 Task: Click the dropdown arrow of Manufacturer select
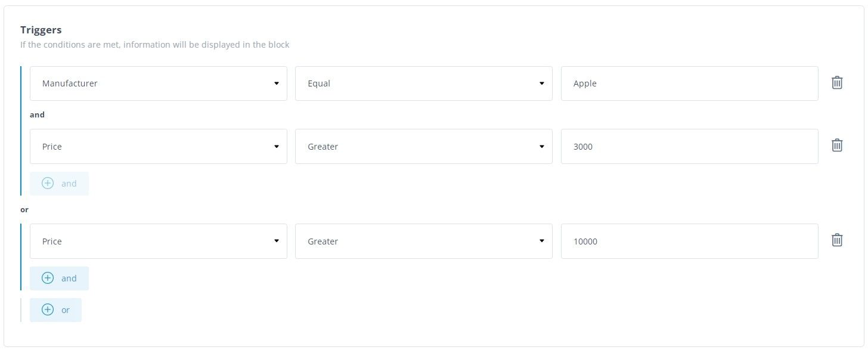(x=277, y=83)
